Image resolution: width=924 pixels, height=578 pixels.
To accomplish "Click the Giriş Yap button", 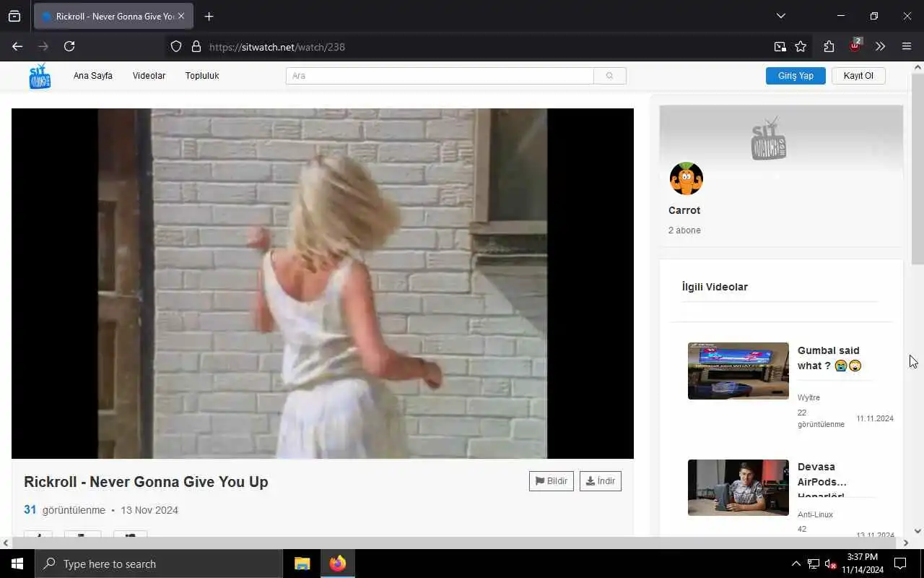I will tap(796, 76).
